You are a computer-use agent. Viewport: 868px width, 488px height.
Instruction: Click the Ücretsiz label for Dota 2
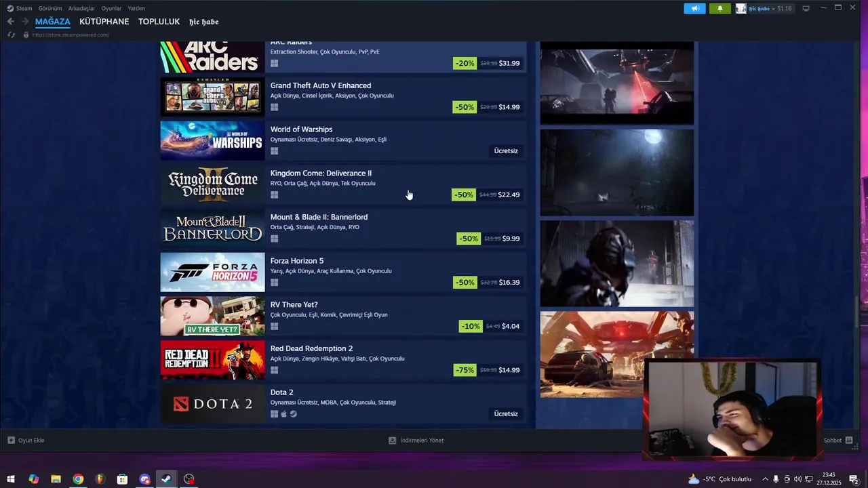tap(506, 413)
